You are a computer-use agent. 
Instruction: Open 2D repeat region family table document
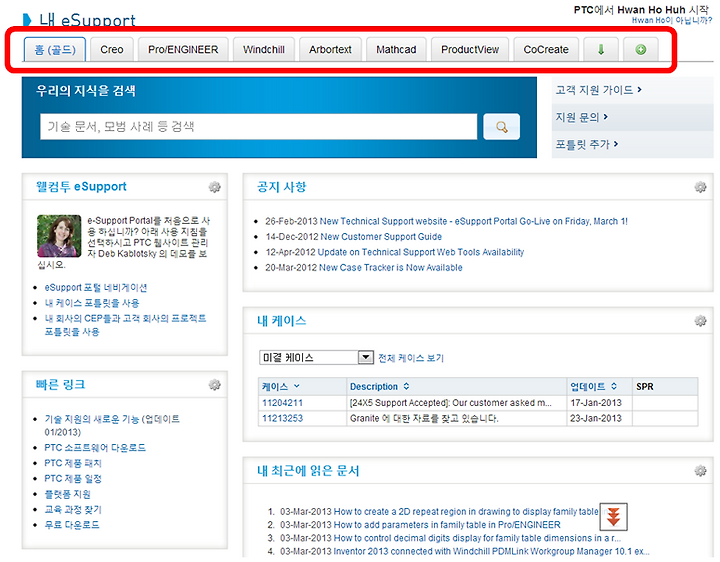(x=466, y=511)
